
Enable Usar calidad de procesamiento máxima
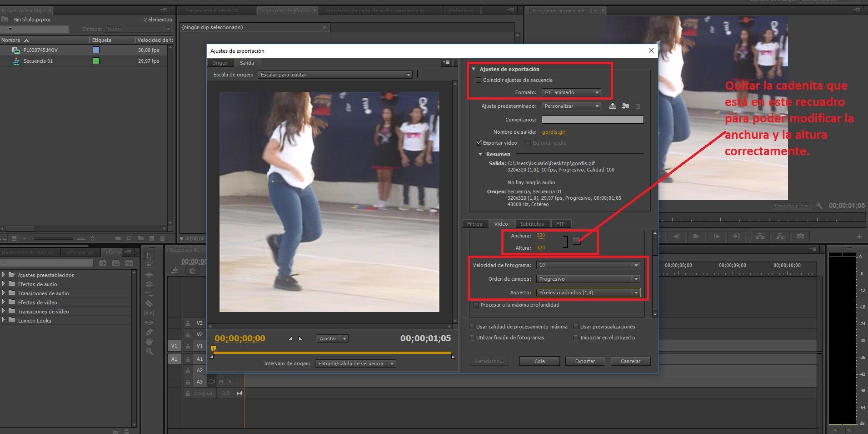click(x=472, y=327)
